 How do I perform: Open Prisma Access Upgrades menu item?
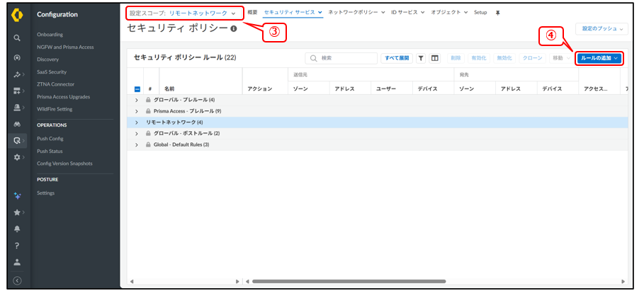pyautogui.click(x=63, y=97)
